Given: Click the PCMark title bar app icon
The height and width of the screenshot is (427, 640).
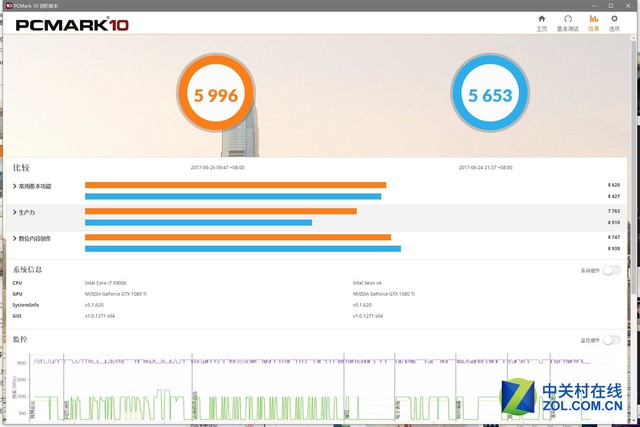Looking at the screenshot, I should click(x=6, y=4).
